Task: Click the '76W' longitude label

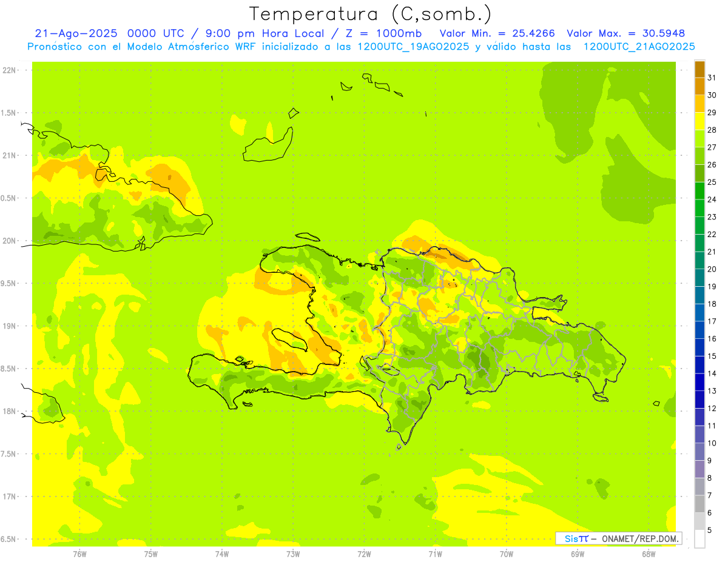Action: (79, 554)
